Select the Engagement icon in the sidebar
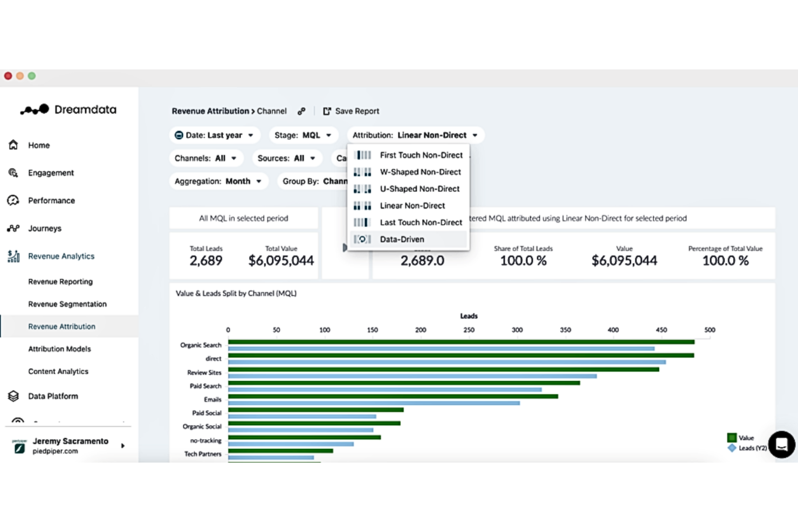This screenshot has height=532, width=798. [13, 172]
